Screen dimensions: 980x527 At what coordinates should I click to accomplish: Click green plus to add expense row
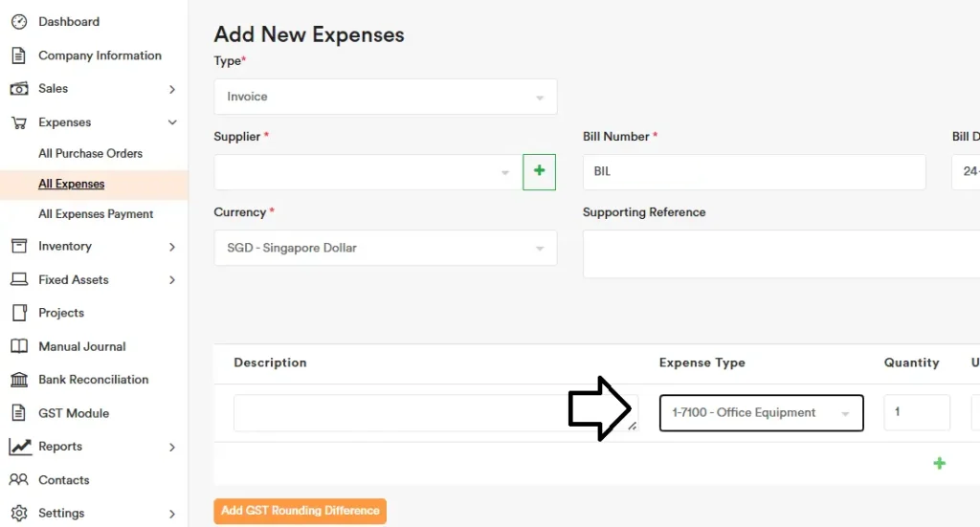939,463
